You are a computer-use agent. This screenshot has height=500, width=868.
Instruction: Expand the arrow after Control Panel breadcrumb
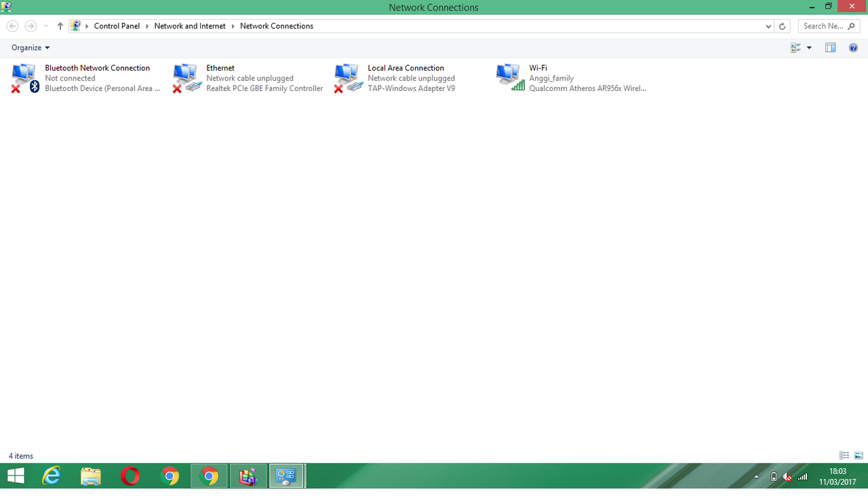click(x=147, y=26)
